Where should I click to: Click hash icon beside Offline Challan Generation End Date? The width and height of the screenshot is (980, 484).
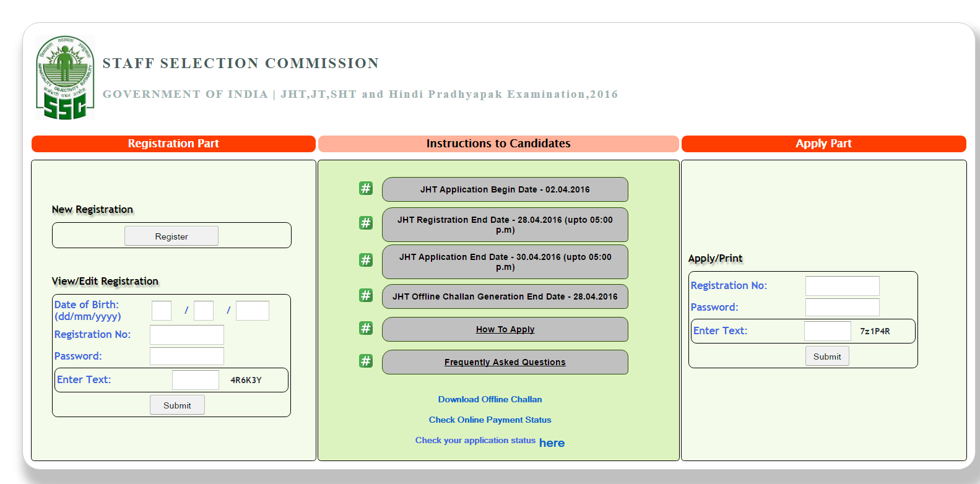pos(366,295)
